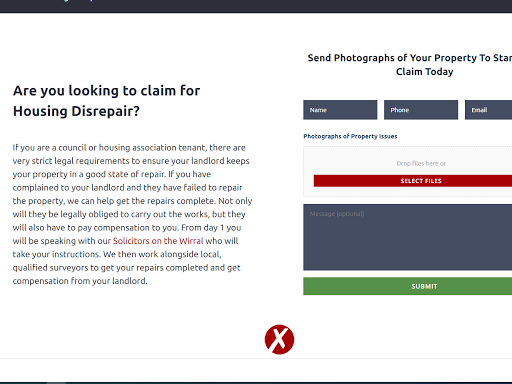
Task: Click the red X close icon
Action: pos(279,339)
